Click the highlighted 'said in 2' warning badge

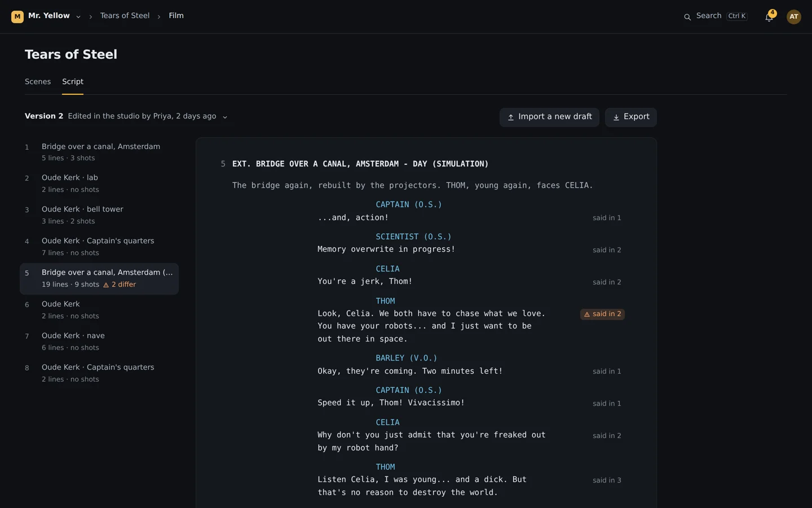(602, 314)
